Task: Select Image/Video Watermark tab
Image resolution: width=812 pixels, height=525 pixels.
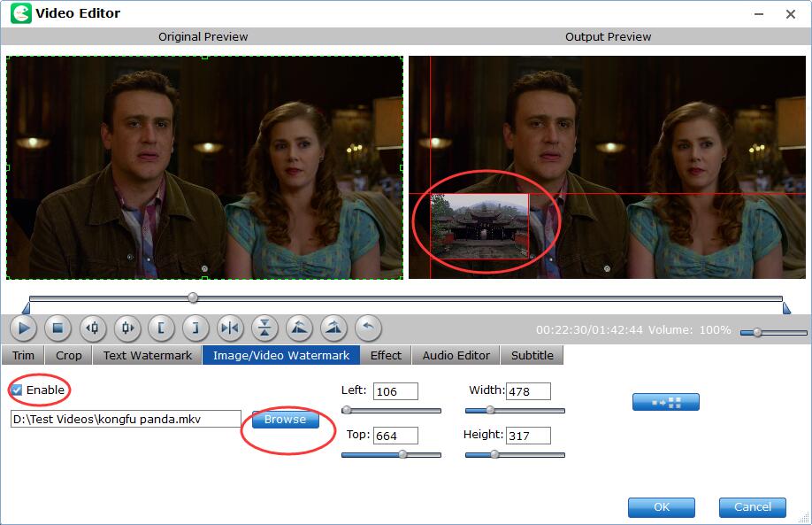Action: 281,356
